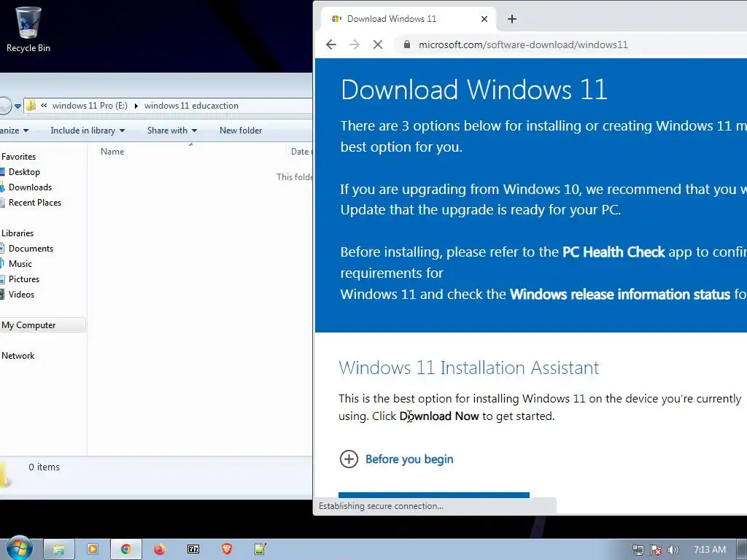Screen dimensions: 747x560
Task: Click the Download Windows 11 page heading
Action: tap(474, 90)
